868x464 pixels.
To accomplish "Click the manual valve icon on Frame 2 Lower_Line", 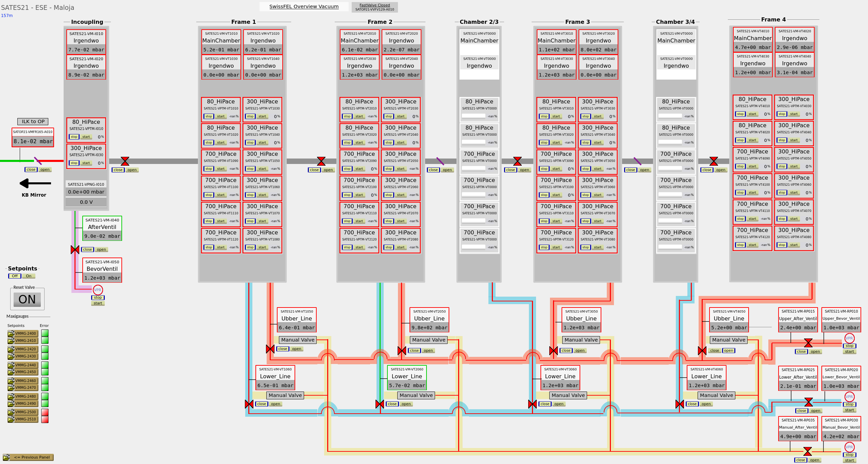I will click(x=380, y=404).
